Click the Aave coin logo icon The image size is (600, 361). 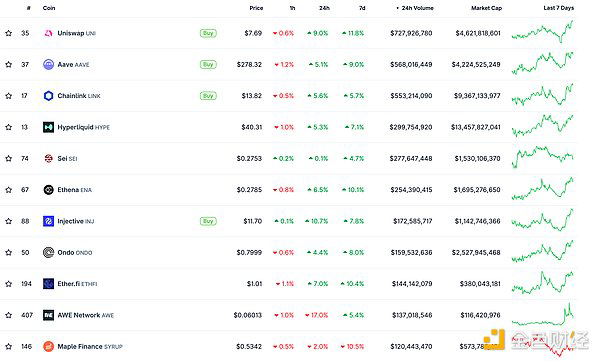click(x=48, y=64)
